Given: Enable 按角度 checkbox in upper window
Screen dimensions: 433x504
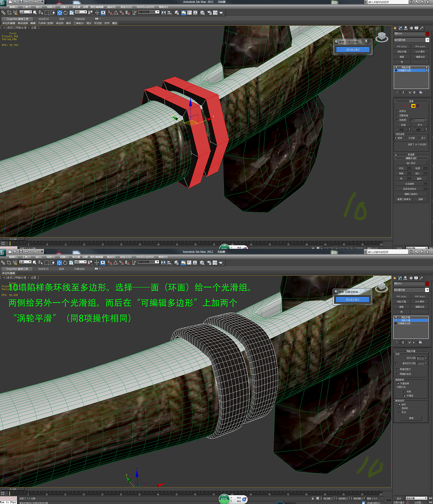Looking at the screenshot, I should [397, 120].
